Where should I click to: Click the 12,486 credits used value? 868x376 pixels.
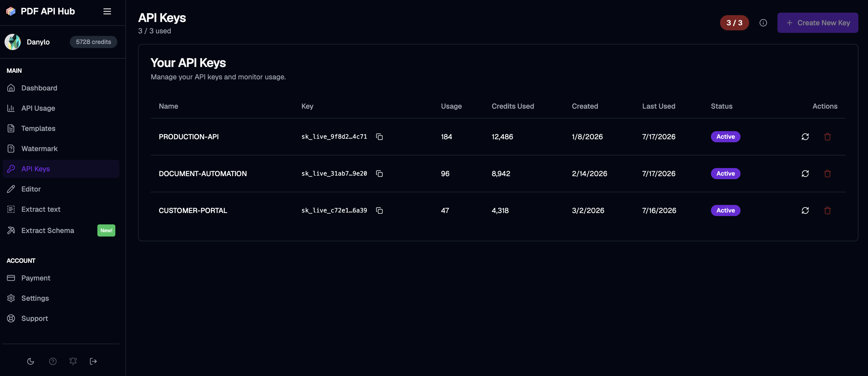tap(502, 137)
